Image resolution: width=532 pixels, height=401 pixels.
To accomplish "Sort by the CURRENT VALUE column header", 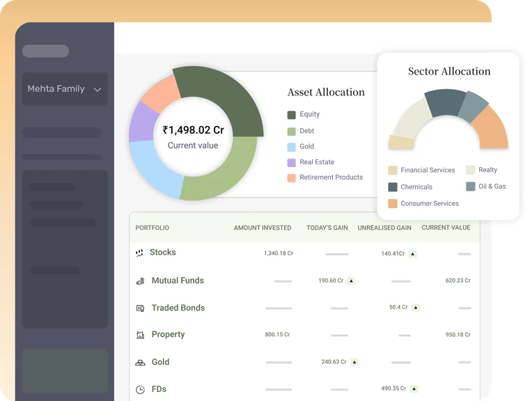I will click(x=446, y=227).
